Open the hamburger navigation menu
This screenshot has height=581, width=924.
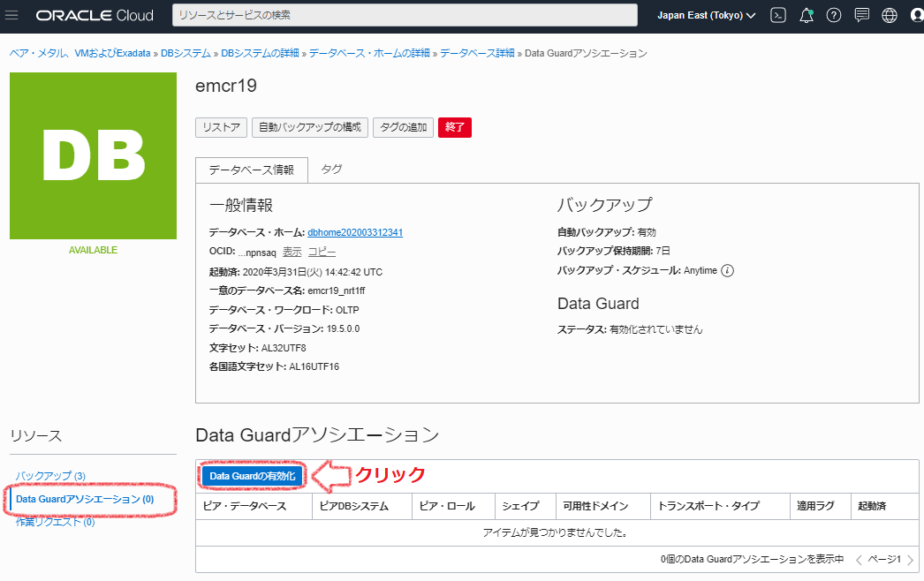(x=11, y=15)
